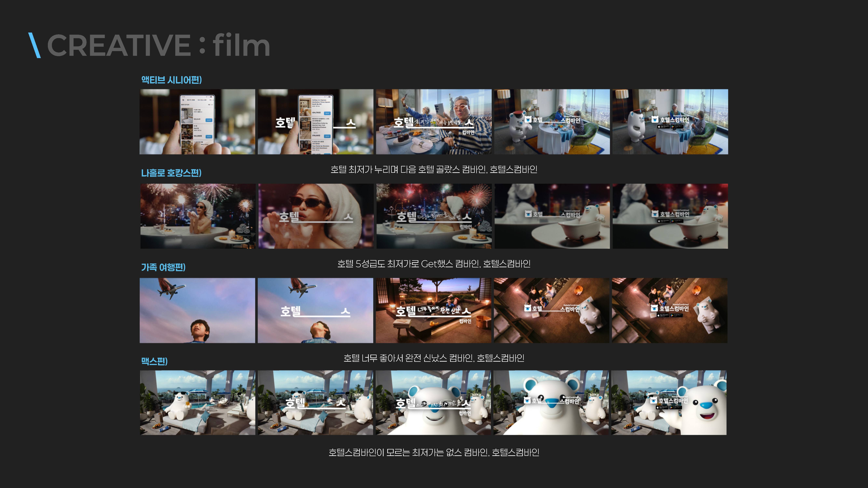The width and height of the screenshot is (868, 488).
Task: Select the 액티브 시니어편 section label
Action: tap(171, 80)
